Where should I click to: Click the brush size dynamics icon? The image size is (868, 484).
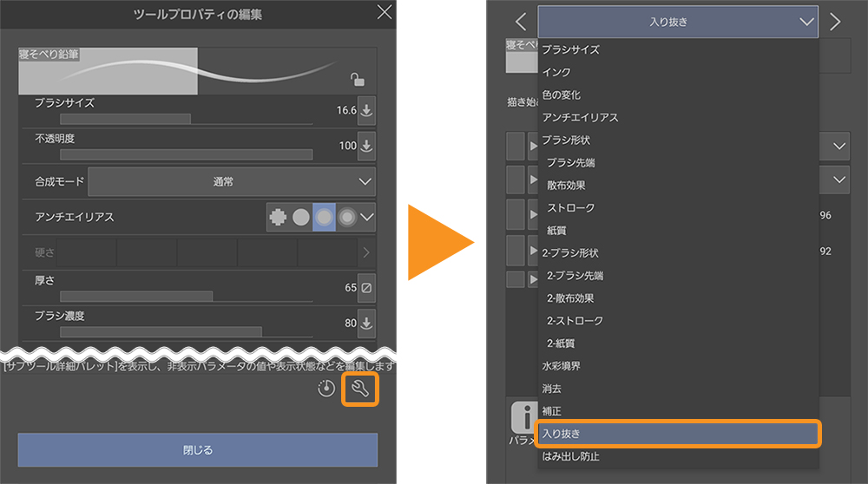(x=366, y=110)
